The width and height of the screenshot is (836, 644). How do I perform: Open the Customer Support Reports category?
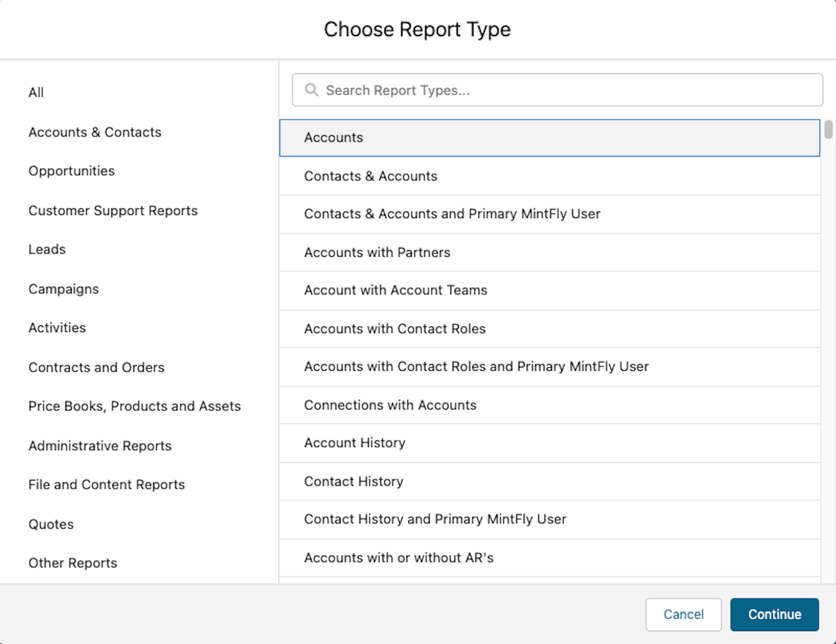[x=113, y=211]
